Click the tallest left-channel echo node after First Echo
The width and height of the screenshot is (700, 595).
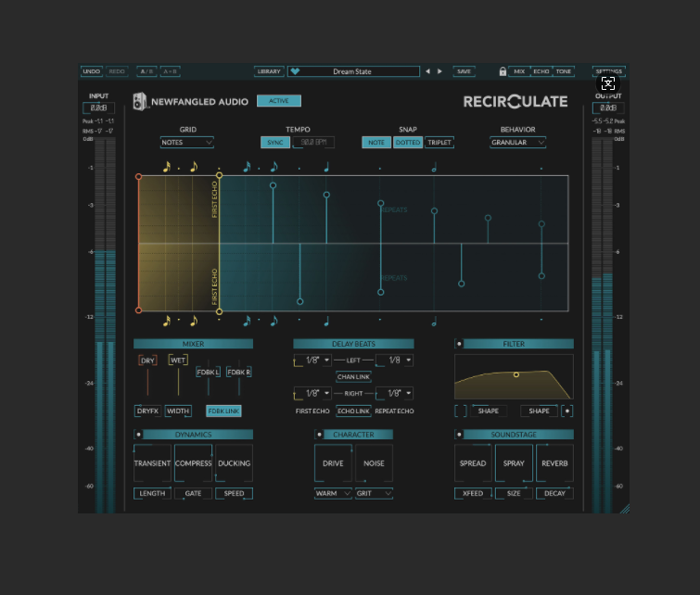point(273,185)
